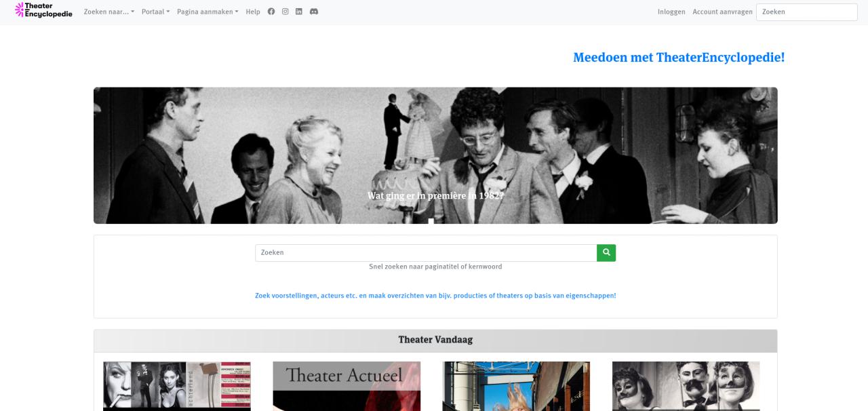Expand the Portaal dropdown menu
Image resolution: width=868 pixels, height=411 pixels.
pos(156,12)
